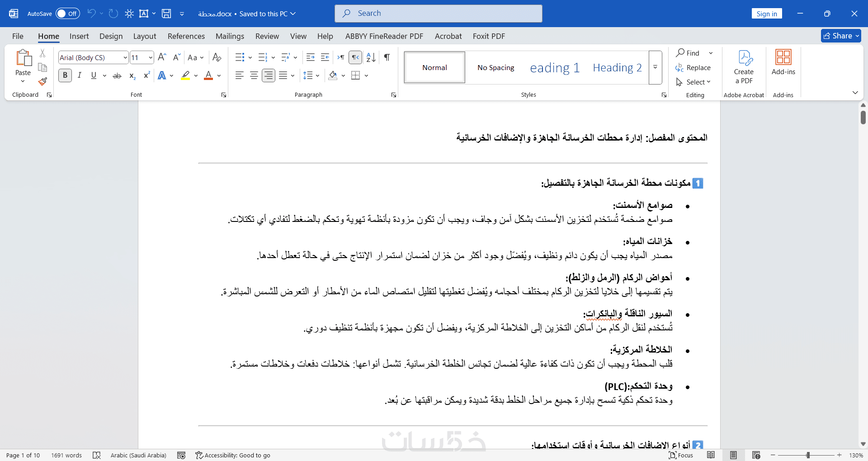Switch to the References tab

point(186,36)
